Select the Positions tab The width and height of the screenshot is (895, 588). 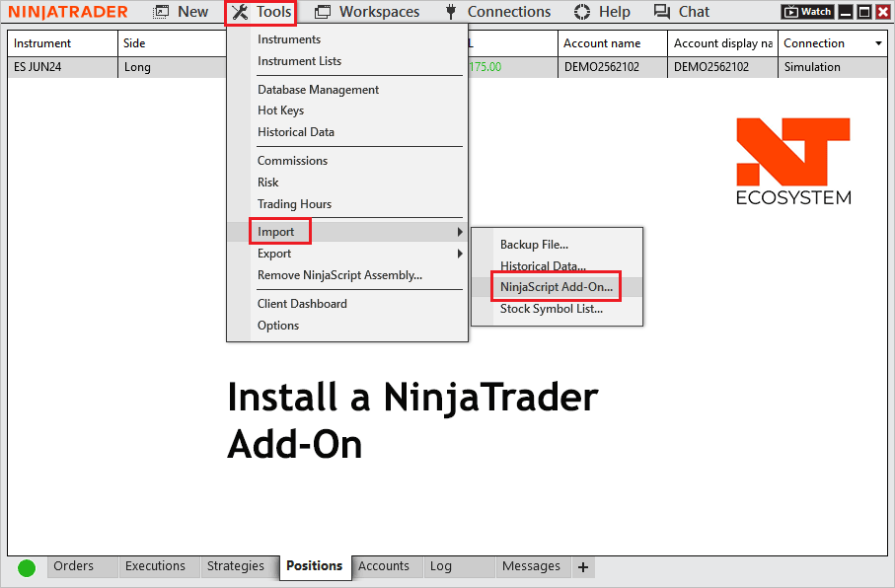(x=315, y=565)
